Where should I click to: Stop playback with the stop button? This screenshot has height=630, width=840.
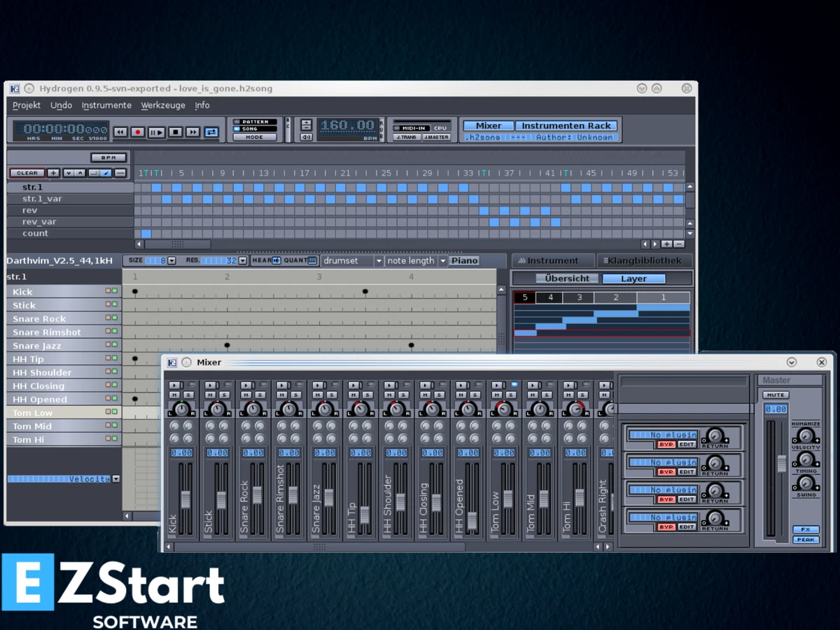coord(175,132)
